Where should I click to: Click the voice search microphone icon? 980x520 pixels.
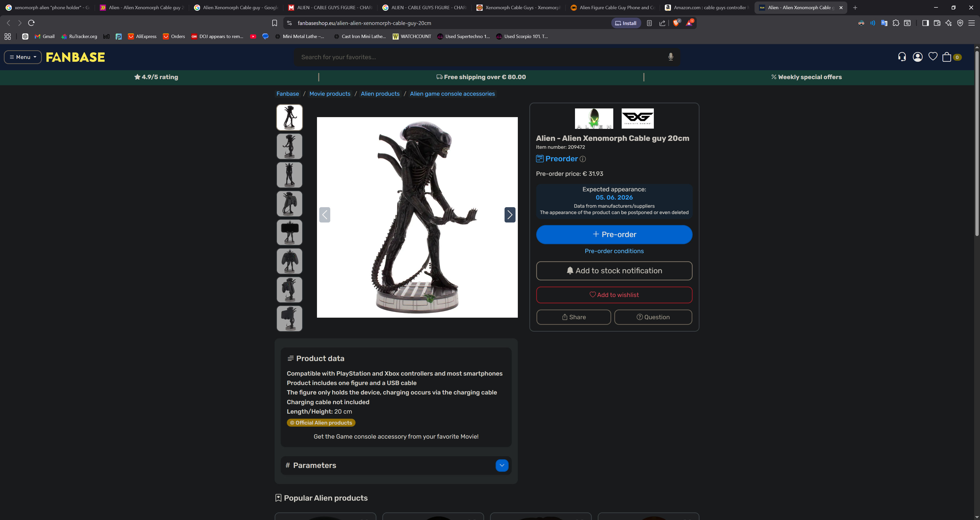[x=671, y=57]
